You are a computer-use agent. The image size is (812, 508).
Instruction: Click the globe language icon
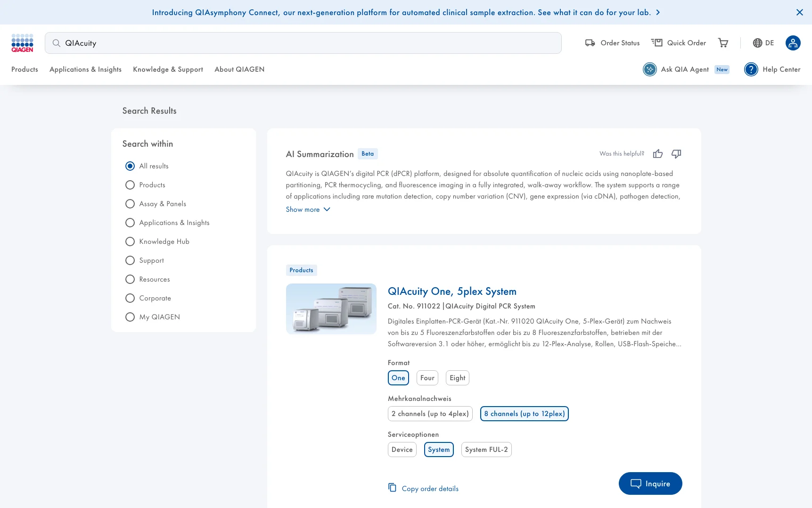tap(757, 43)
